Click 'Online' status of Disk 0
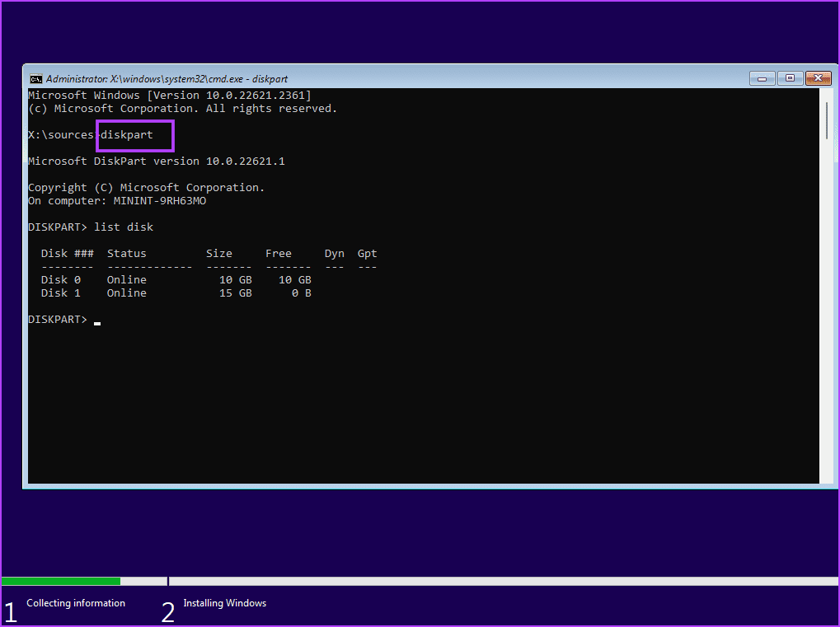 [126, 280]
